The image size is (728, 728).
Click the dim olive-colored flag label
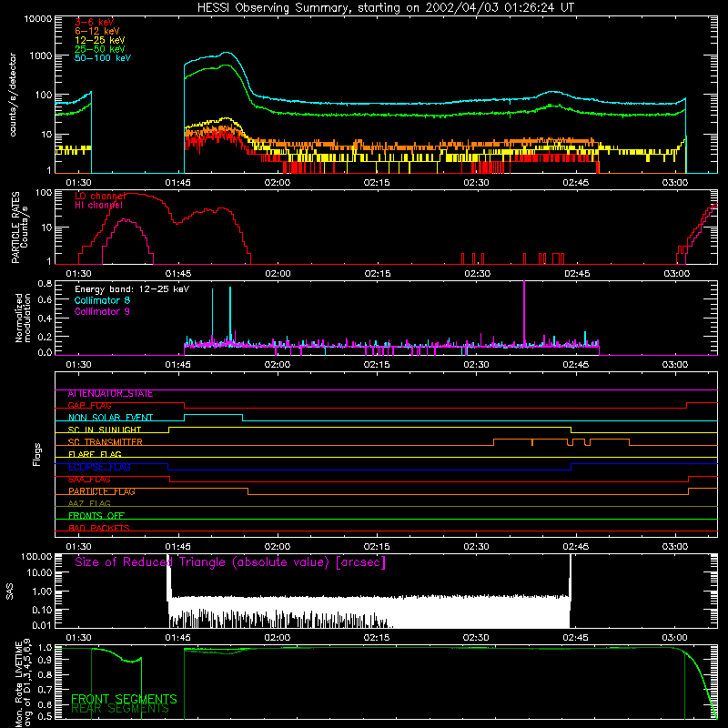(x=89, y=504)
